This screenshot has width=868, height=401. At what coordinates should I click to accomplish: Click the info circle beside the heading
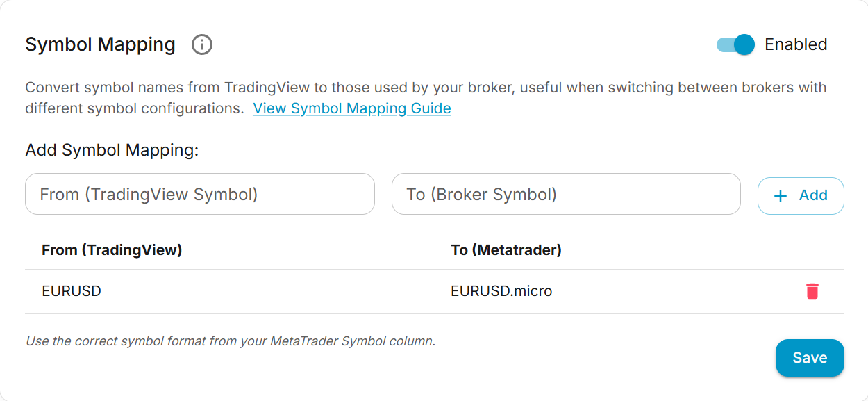click(201, 44)
